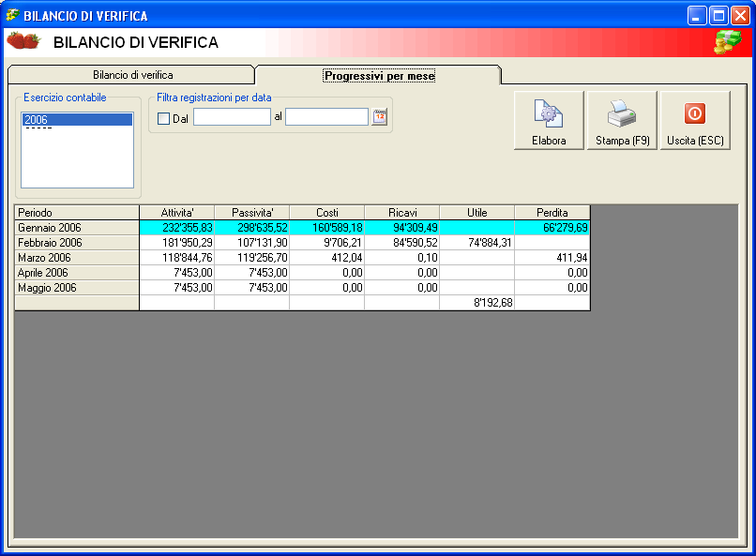Click the strawberry logo in the header
The image size is (756, 556).
click(x=23, y=41)
